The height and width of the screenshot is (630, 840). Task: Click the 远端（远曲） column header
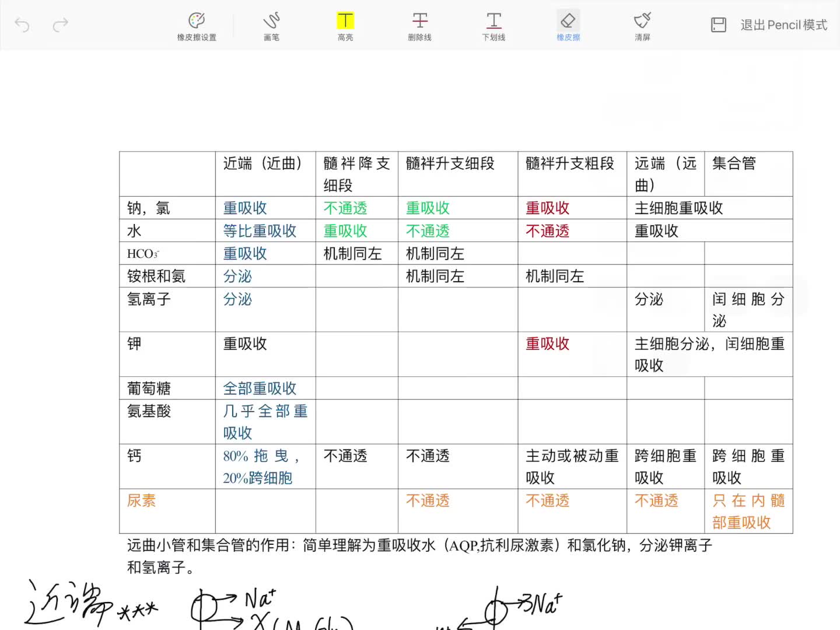point(666,174)
